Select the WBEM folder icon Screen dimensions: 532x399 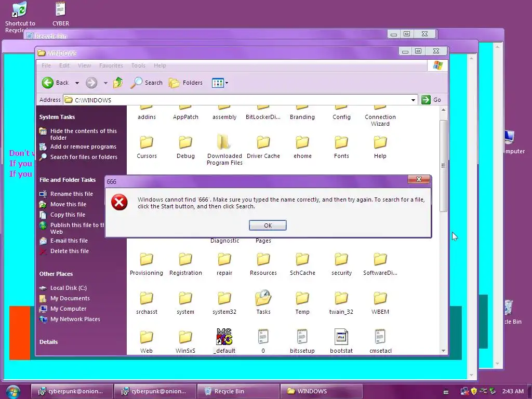380,298
